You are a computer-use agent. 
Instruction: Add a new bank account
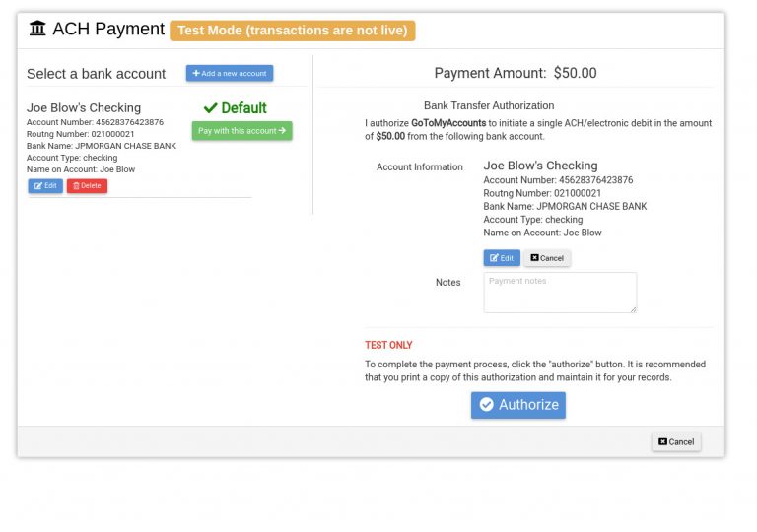click(230, 73)
